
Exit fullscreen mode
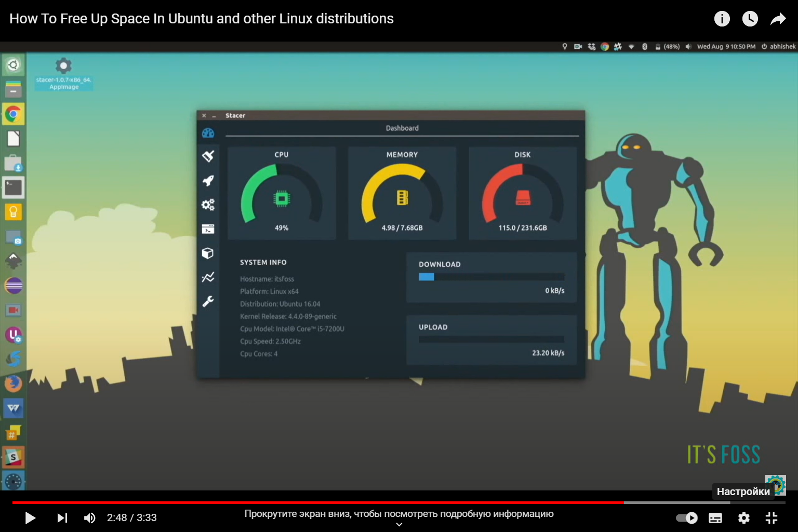click(772, 518)
